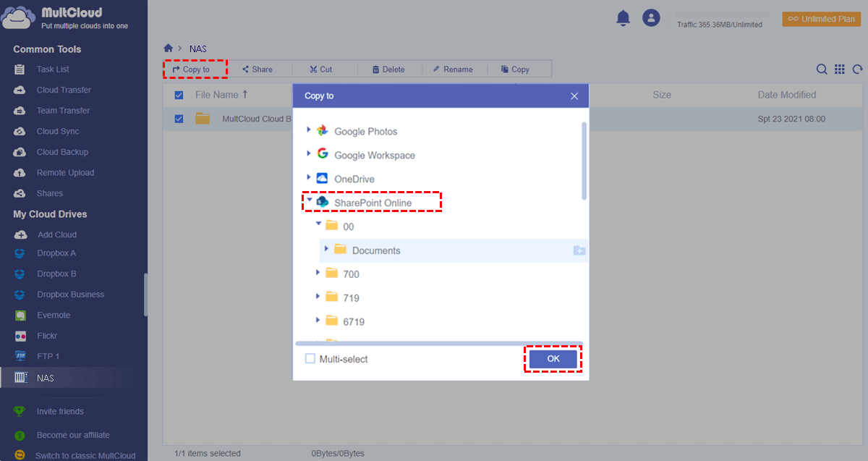This screenshot has height=461, width=868.
Task: Click the OneDrive cloud icon
Action: pos(323,178)
